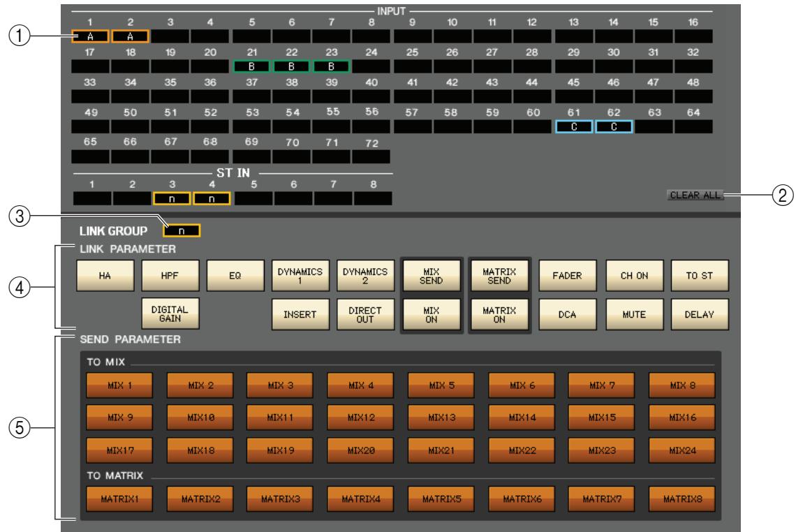Screen dimensions: 796x532
Task: Toggle the DELAY link parameter
Action: [x=700, y=314]
